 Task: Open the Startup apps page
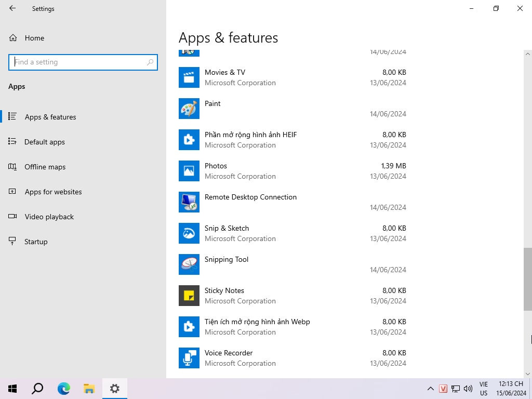[x=36, y=242]
